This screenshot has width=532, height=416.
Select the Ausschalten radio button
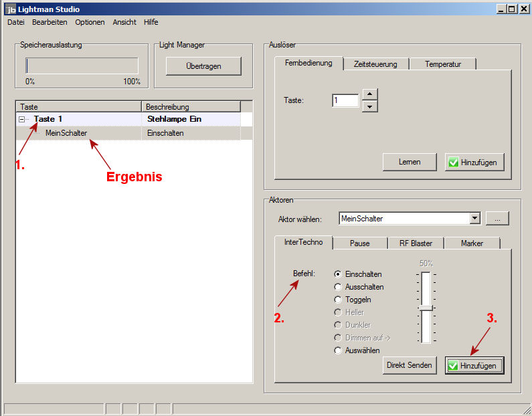point(338,287)
